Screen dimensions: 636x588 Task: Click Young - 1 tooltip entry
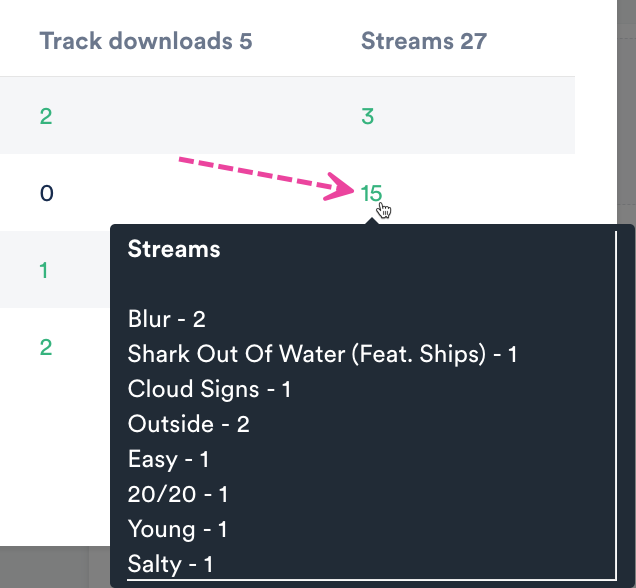(177, 529)
